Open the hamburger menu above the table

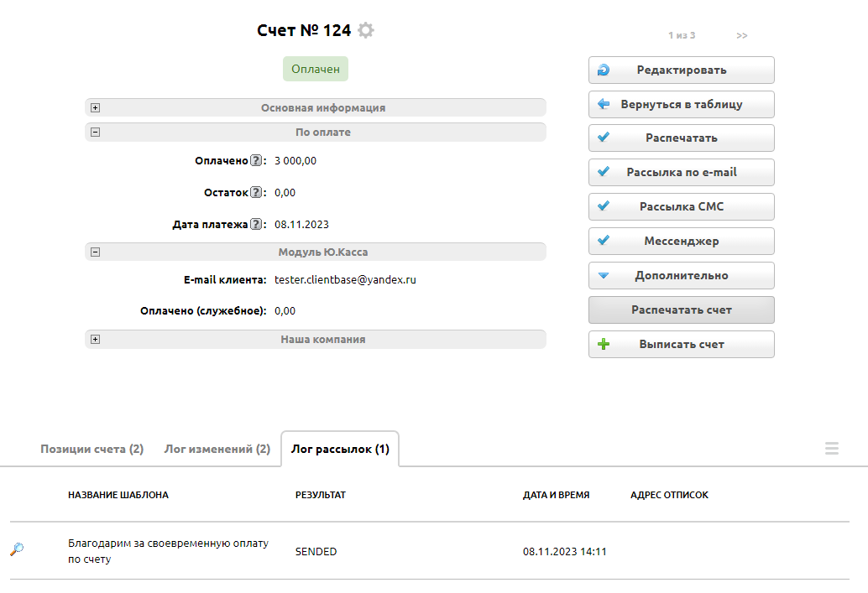point(831,449)
